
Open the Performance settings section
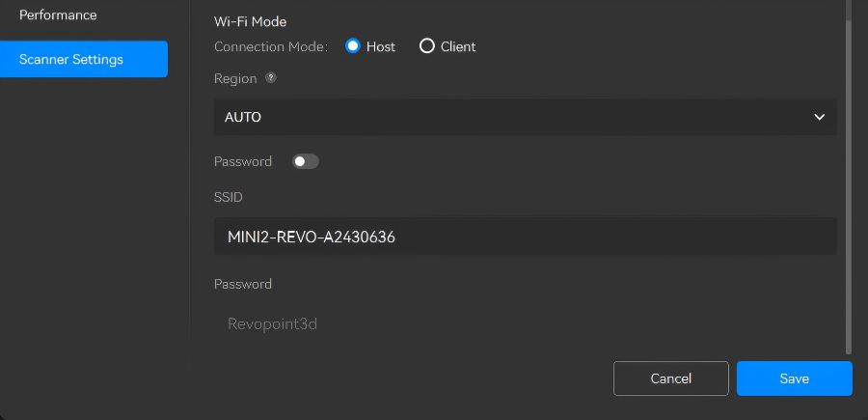[x=58, y=15]
